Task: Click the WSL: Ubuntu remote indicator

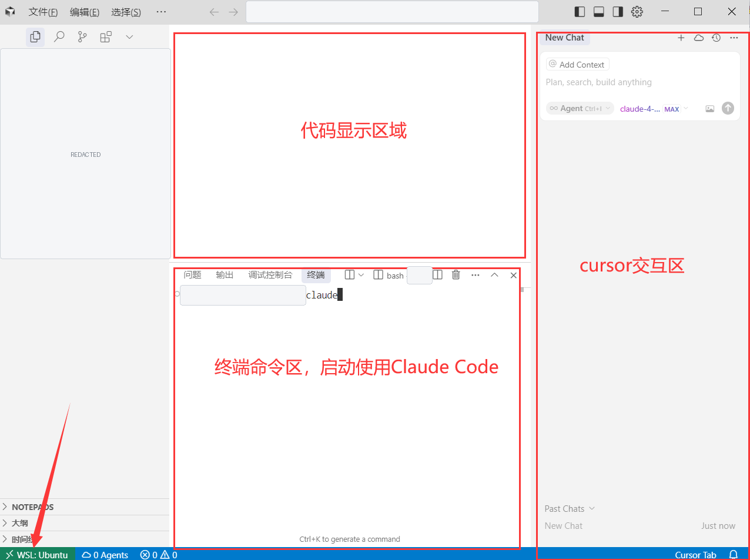Action: [x=37, y=555]
